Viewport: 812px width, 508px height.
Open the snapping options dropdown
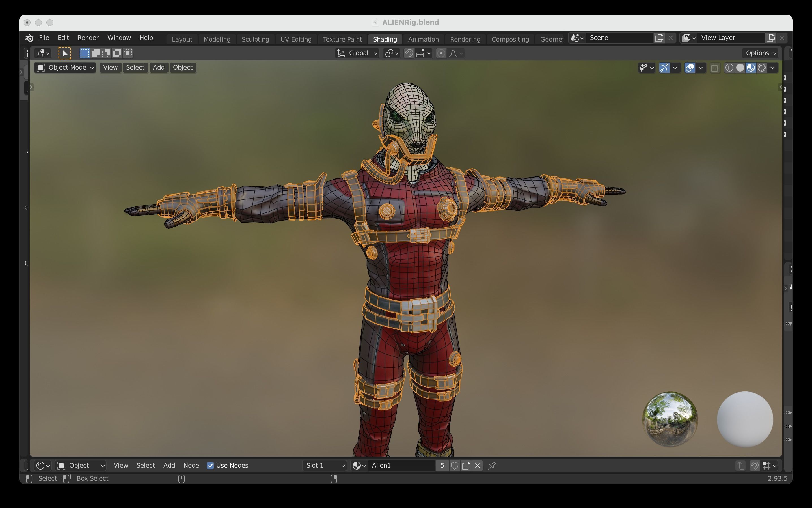(x=423, y=53)
